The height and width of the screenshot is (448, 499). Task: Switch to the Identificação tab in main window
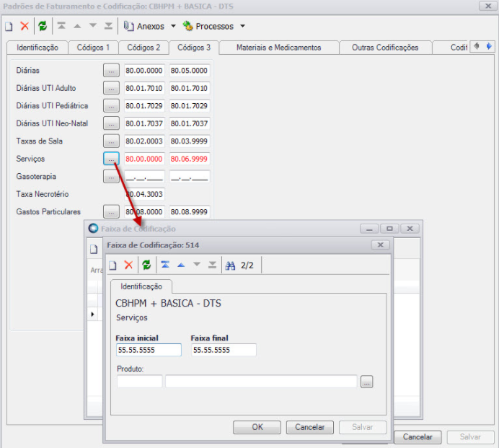pyautogui.click(x=37, y=48)
